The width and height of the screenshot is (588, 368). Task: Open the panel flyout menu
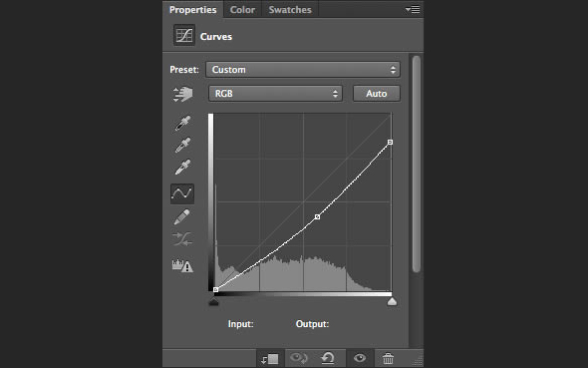pyautogui.click(x=413, y=9)
